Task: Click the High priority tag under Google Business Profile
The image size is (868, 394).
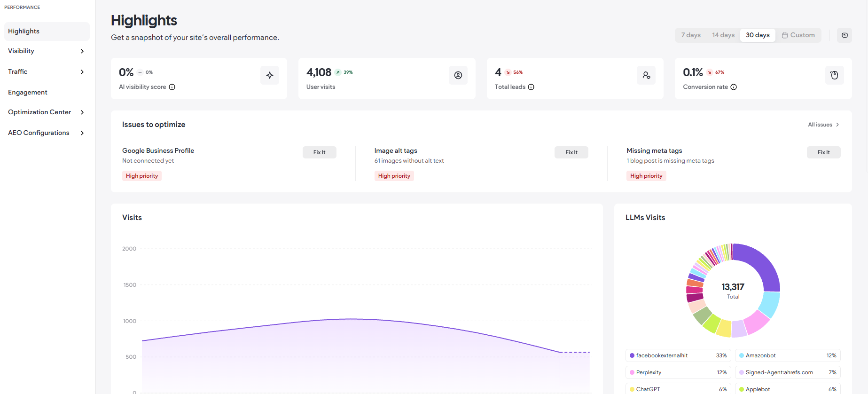Action: [x=142, y=176]
